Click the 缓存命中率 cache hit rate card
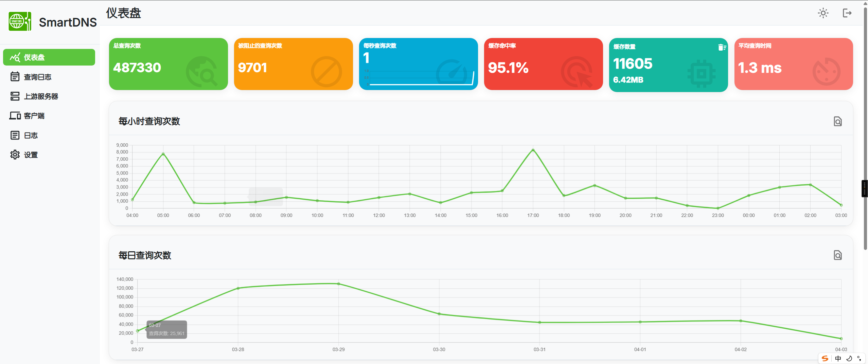Image resolution: width=868 pixels, height=364 pixels. 543,64
